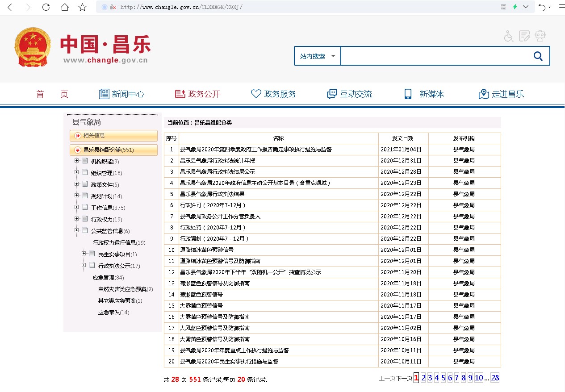This screenshot has width=565, height=392.
Task: Open the 政务公开 navigation menu
Action: tap(198, 94)
